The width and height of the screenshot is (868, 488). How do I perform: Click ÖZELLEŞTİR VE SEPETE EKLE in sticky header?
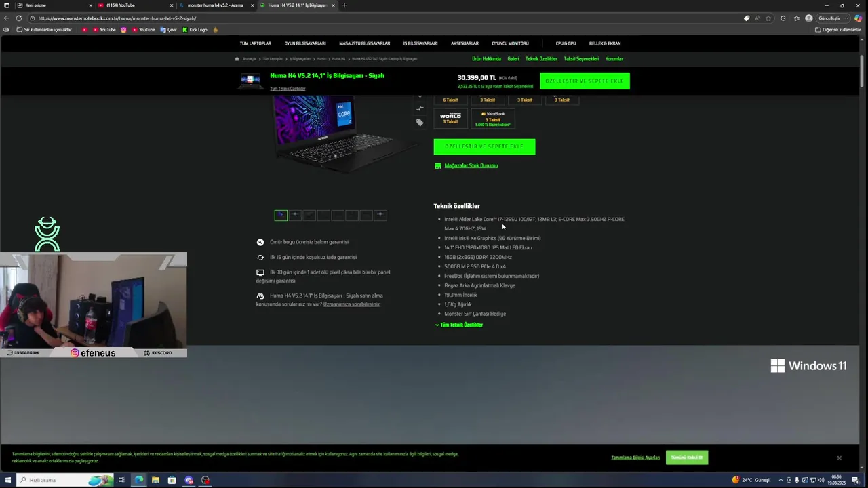click(585, 81)
